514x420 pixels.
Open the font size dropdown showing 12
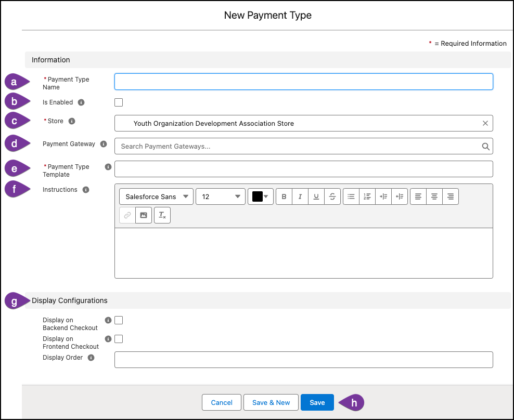220,196
